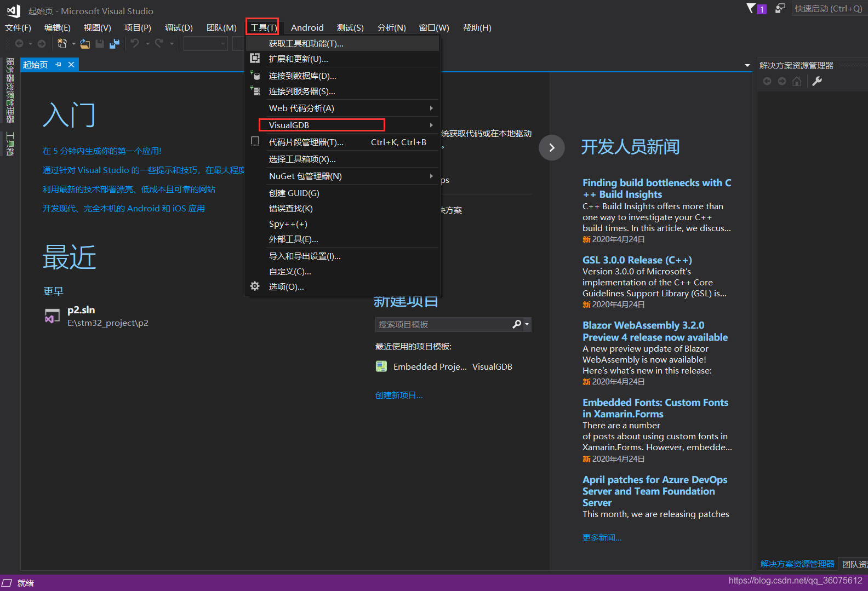This screenshot has width=868, height=591.
Task: Click Solution Explorer properties wrench icon
Action: pyautogui.click(x=817, y=81)
